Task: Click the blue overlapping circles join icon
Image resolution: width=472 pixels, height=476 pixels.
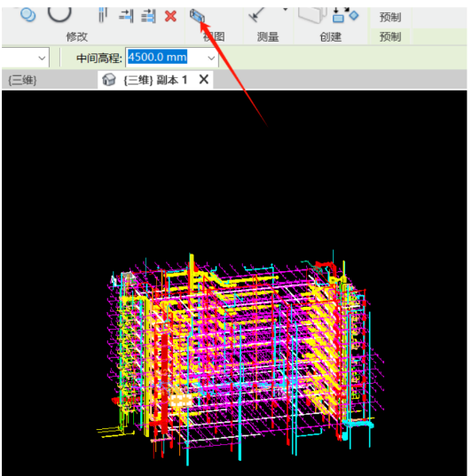Action: (x=28, y=15)
